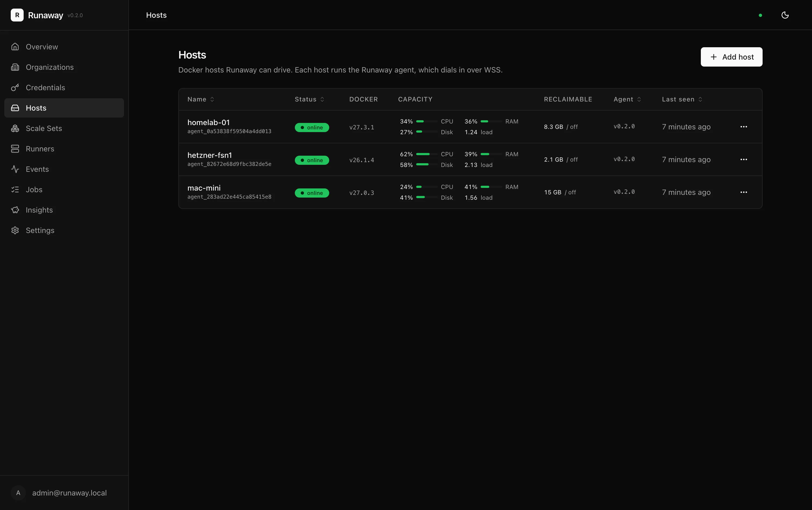The height and width of the screenshot is (510, 812).
Task: Click the 34% CPU bar of homelab-01
Action: [x=427, y=121]
